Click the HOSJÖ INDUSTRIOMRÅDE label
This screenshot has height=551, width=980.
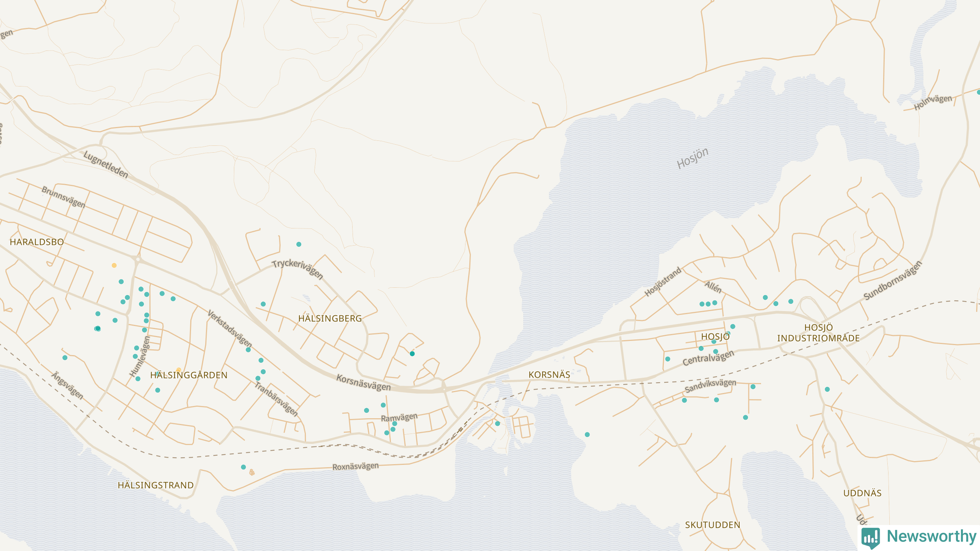(818, 333)
